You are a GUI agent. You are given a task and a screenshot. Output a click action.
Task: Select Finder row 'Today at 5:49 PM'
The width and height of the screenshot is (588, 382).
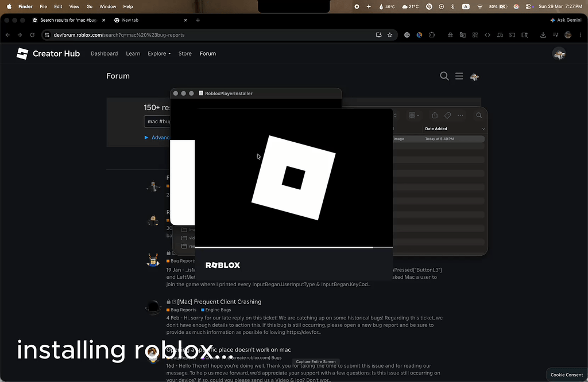(x=439, y=139)
